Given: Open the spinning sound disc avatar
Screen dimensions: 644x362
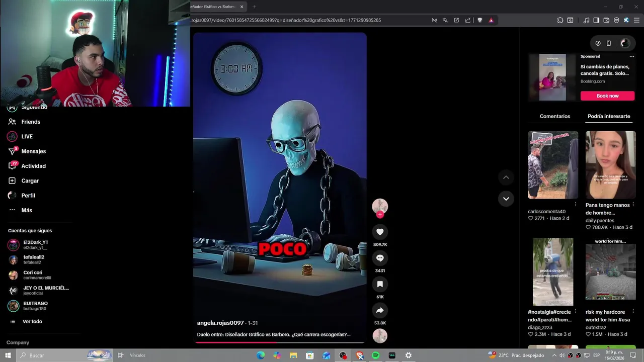Looking at the screenshot, I should click(380, 336).
